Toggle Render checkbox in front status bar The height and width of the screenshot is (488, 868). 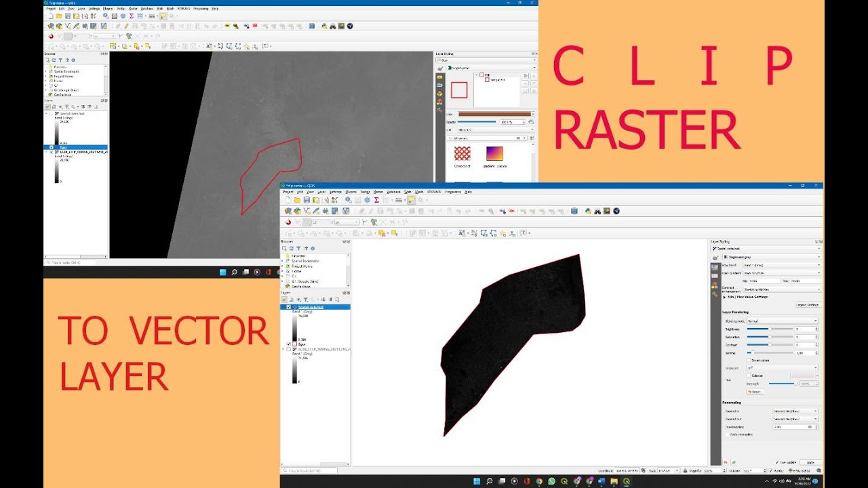click(x=770, y=470)
